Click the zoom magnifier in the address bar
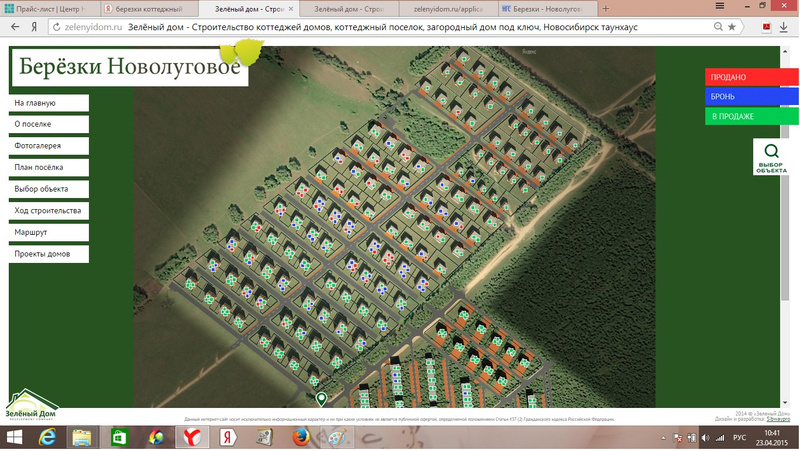 point(718,27)
